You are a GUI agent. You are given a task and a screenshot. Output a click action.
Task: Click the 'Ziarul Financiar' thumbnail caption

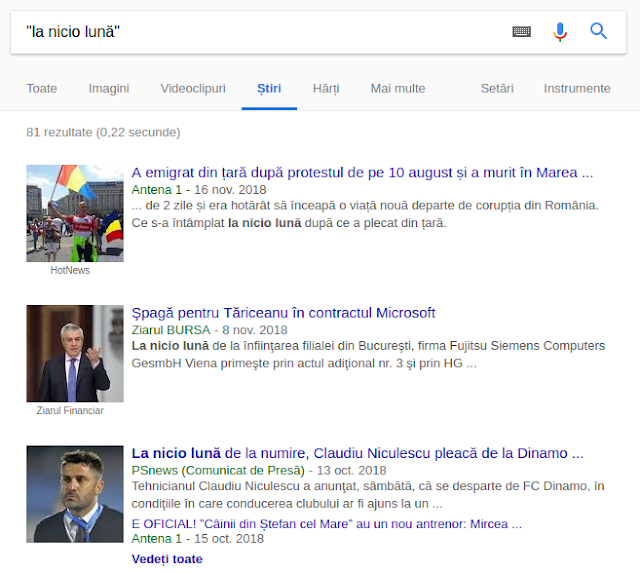[70, 410]
